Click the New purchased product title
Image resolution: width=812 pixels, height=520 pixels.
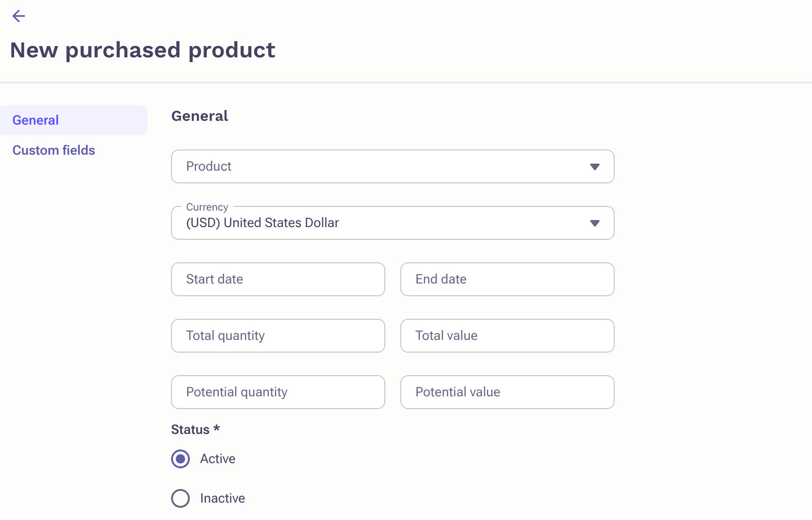[x=142, y=50]
